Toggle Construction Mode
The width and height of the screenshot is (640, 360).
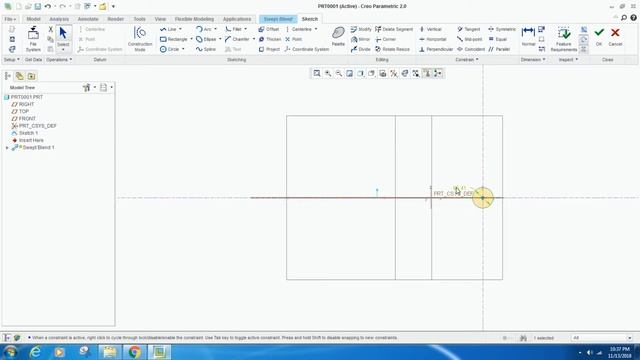coord(140,39)
